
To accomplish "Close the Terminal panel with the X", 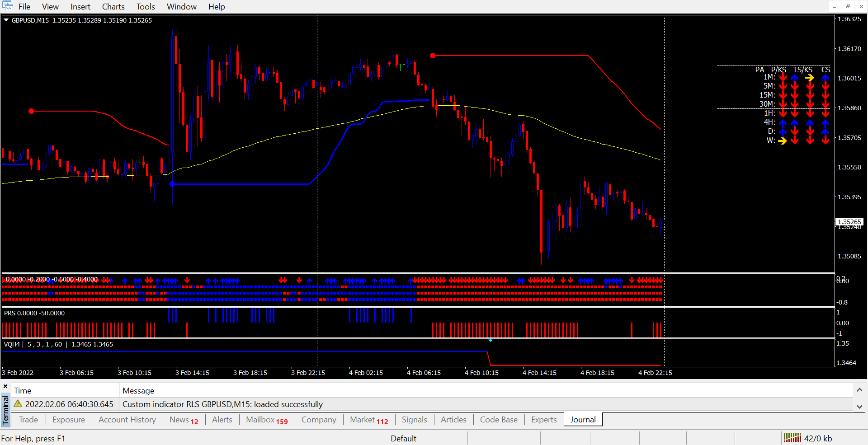I will [5, 387].
